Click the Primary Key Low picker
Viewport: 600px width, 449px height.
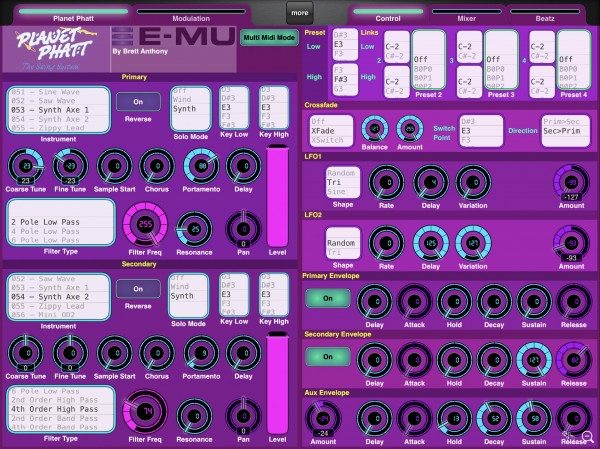(234, 108)
